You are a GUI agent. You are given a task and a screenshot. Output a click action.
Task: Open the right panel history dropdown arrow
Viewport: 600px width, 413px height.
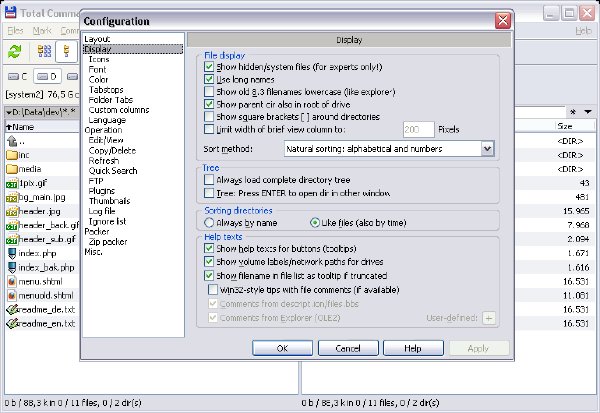pos(588,112)
